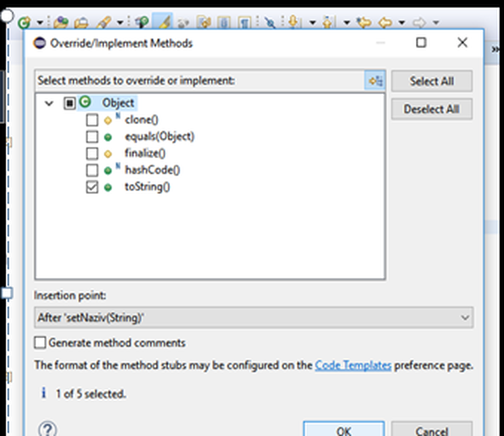Click the Search flashlight toolbar icon

pyautogui.click(x=104, y=22)
